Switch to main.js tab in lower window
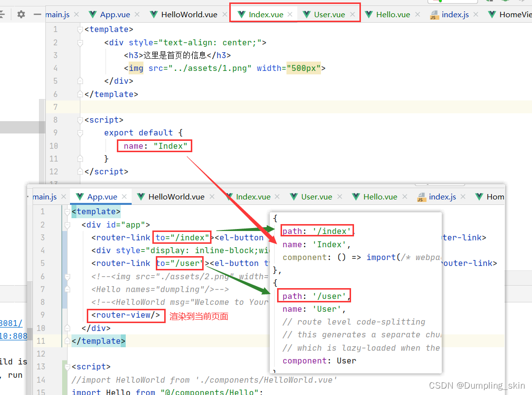The image size is (532, 395). (x=44, y=197)
